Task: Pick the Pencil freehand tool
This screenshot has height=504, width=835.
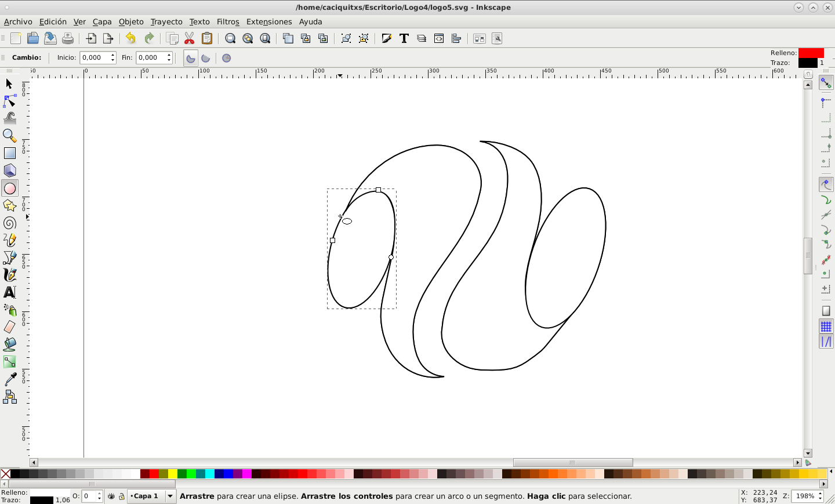Action: (x=9, y=240)
